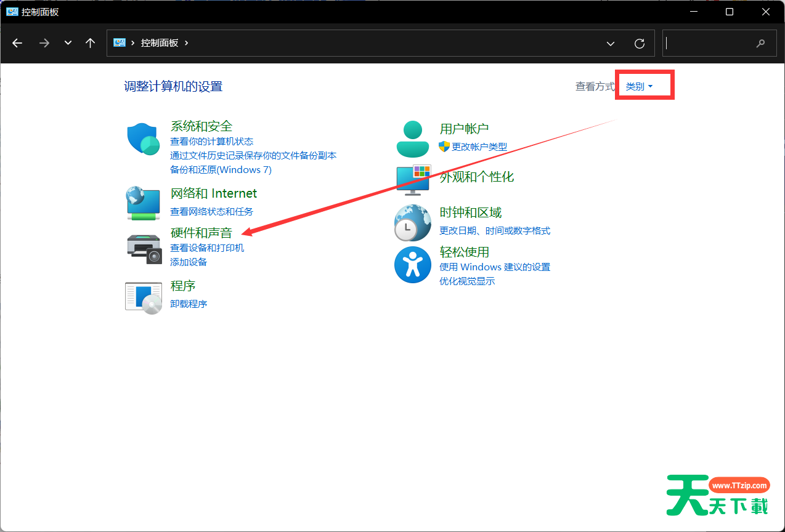
Task: Expand the address bar history dropdown
Action: pos(611,43)
